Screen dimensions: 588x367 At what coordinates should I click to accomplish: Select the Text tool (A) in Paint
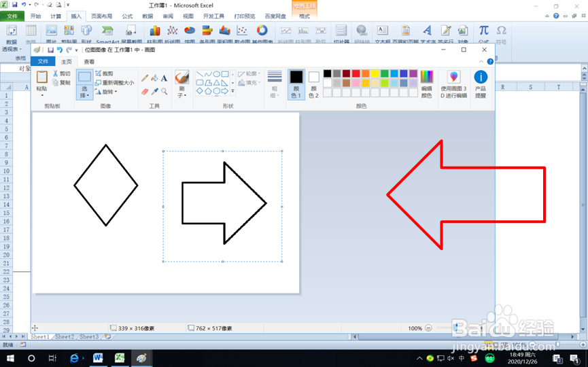coord(165,78)
